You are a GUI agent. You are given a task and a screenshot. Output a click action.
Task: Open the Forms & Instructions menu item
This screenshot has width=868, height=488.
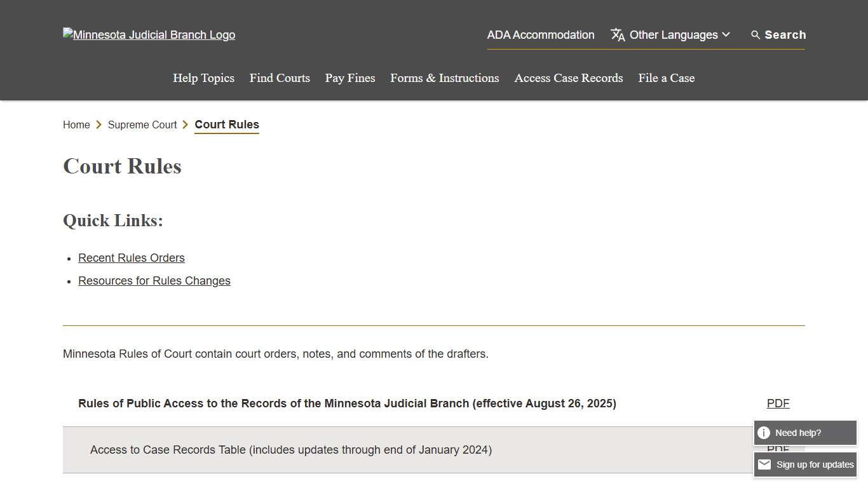click(x=444, y=78)
